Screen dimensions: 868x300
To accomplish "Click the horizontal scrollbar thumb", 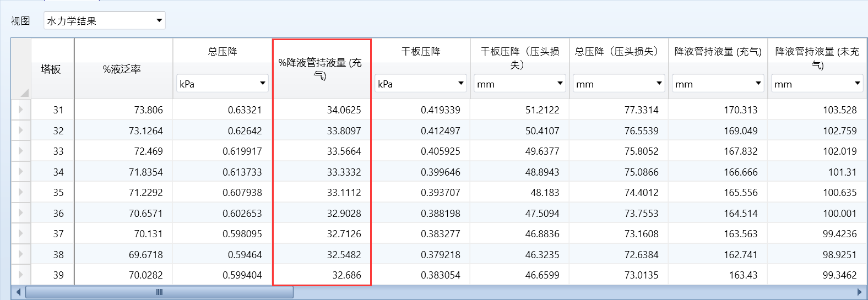I will [x=159, y=292].
